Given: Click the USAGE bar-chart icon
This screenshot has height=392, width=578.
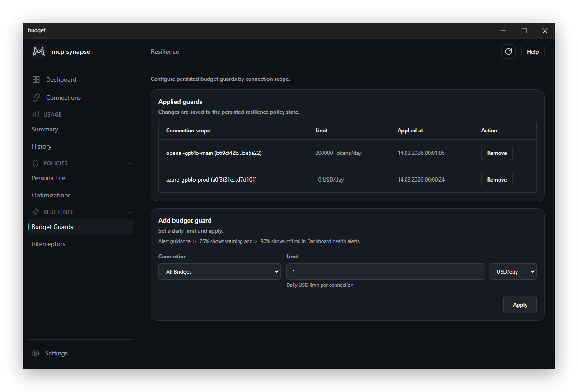Looking at the screenshot, I should (35, 114).
